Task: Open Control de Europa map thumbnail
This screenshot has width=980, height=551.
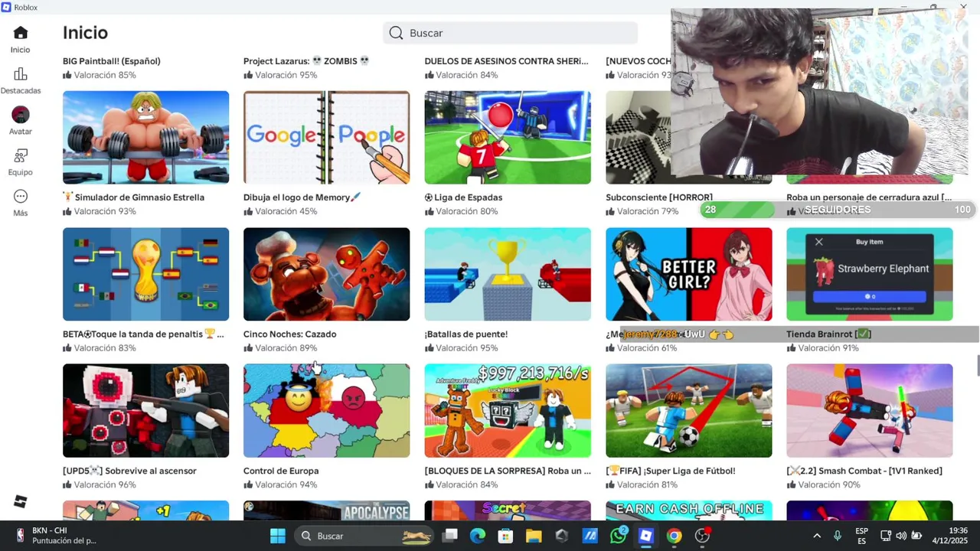Action: (x=326, y=410)
